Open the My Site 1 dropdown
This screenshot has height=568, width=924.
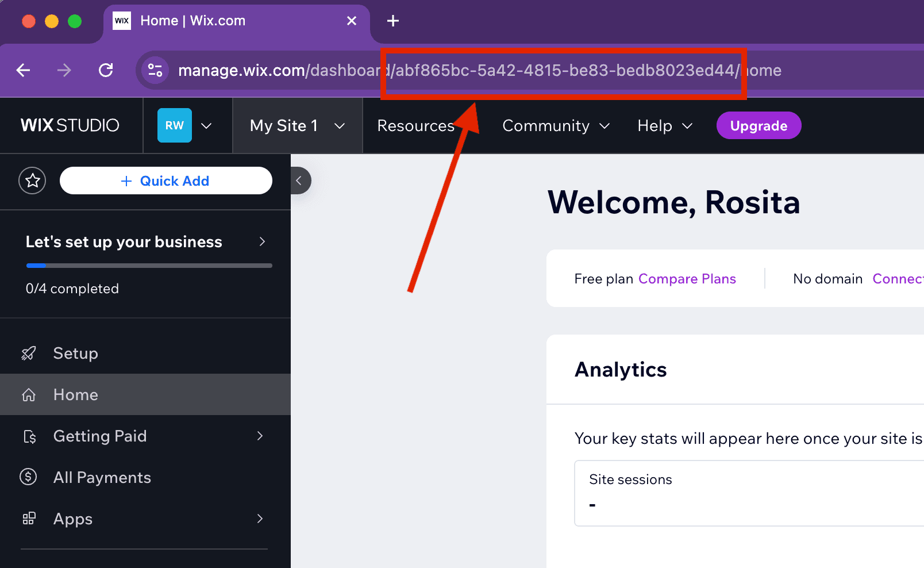coord(298,125)
